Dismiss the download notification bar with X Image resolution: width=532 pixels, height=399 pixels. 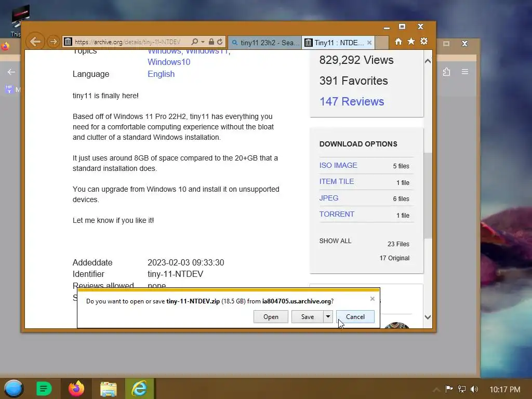pos(372,299)
